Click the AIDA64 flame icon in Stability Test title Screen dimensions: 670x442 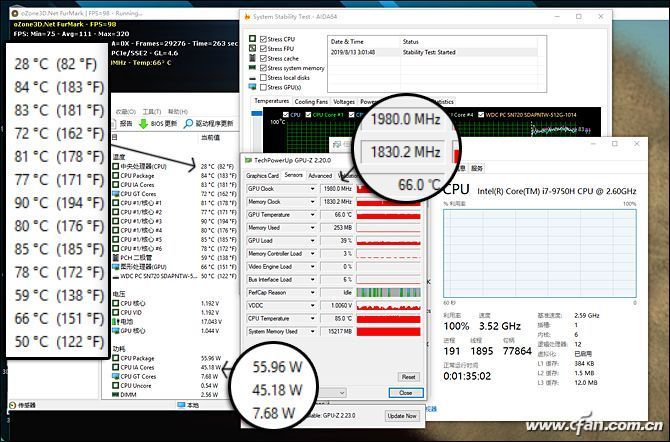pos(247,17)
